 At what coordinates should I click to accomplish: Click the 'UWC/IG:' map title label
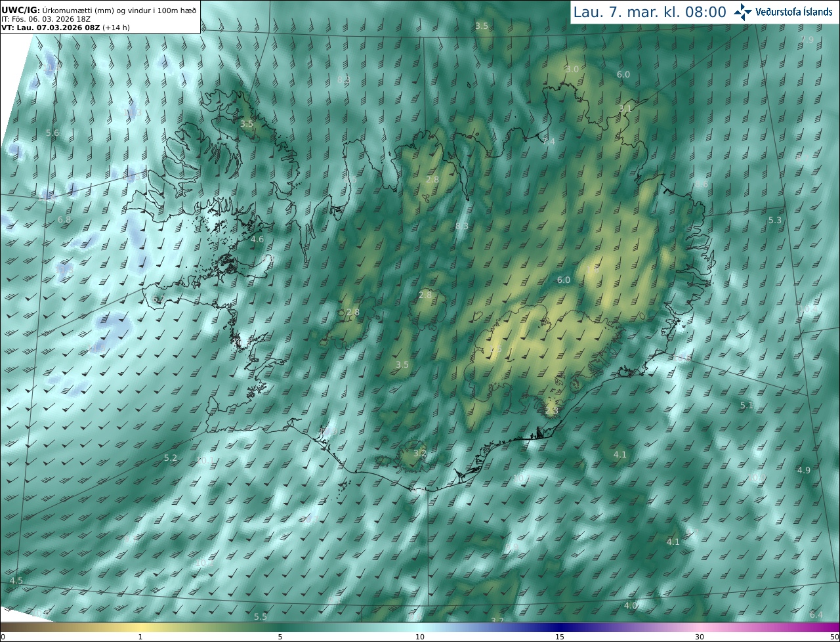click(x=22, y=10)
